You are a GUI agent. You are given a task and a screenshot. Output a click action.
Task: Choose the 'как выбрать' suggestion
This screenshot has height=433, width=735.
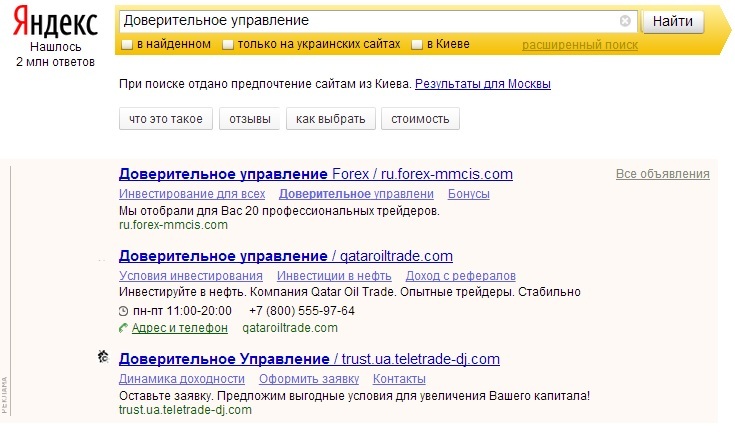pos(330,119)
